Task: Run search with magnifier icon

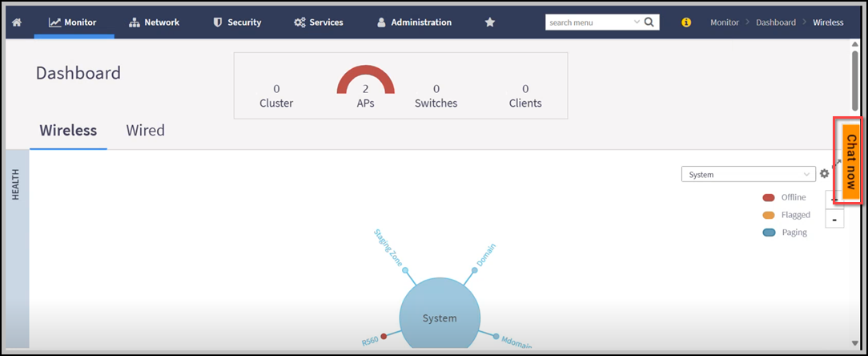Action: (649, 22)
